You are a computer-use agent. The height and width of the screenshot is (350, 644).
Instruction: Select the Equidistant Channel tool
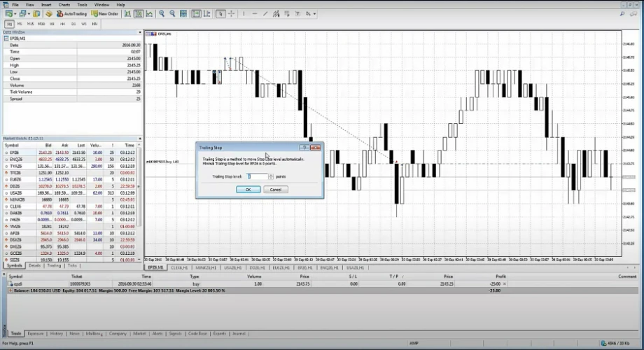276,13
